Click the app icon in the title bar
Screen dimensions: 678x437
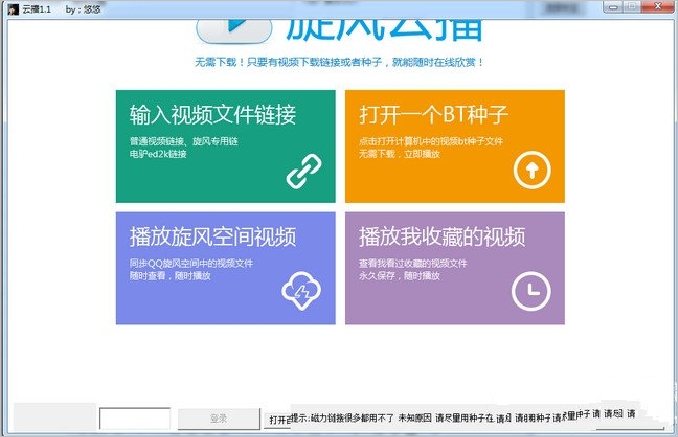[x=13, y=10]
